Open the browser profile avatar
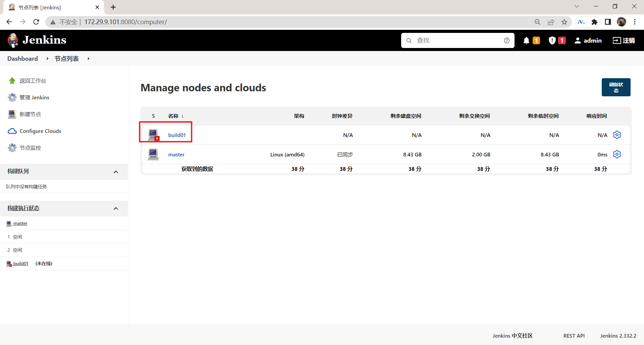The width and height of the screenshot is (644, 345). 622,22
